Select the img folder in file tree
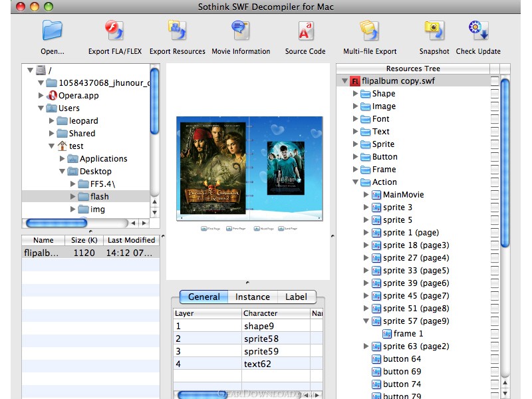This screenshot has width=532, height=399. click(x=98, y=209)
